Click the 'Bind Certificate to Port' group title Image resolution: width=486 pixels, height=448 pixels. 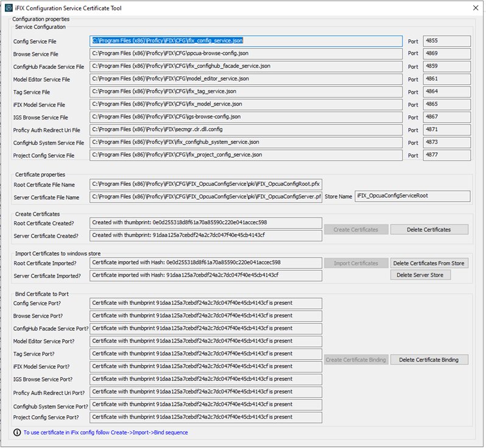click(42, 294)
